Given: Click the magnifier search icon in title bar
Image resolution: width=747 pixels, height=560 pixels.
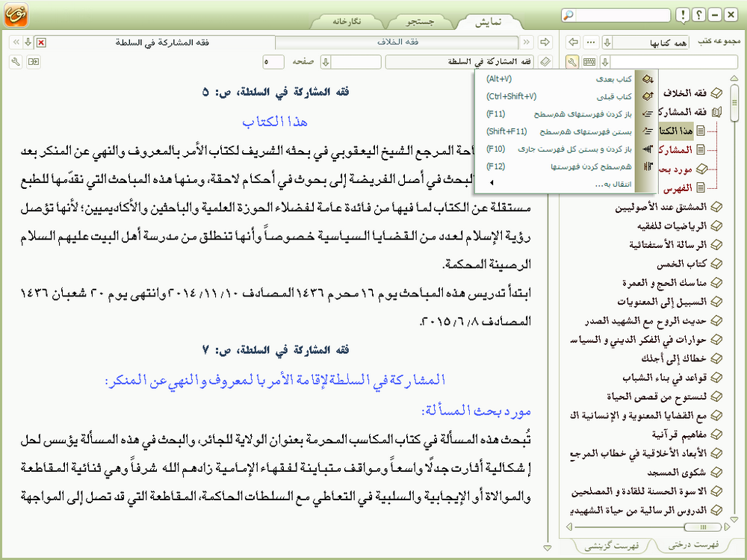Looking at the screenshot, I should point(568,15).
